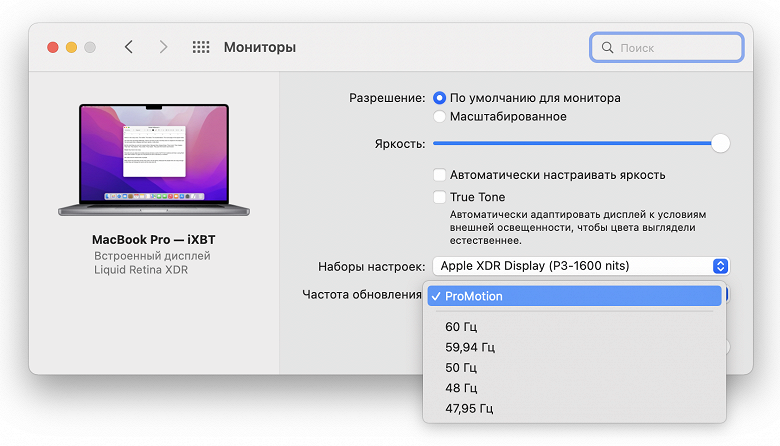Click the red close window button
The height and width of the screenshot is (446, 780).
point(53,47)
